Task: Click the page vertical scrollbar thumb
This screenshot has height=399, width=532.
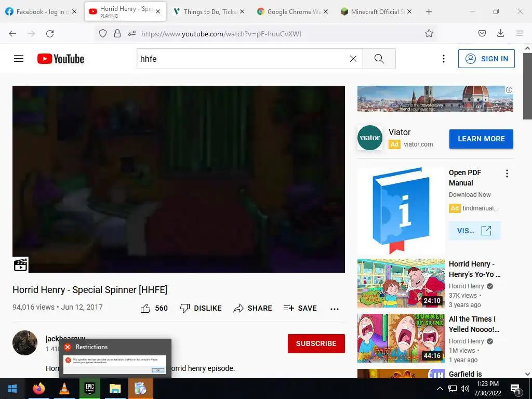Action: pyautogui.click(x=527, y=87)
